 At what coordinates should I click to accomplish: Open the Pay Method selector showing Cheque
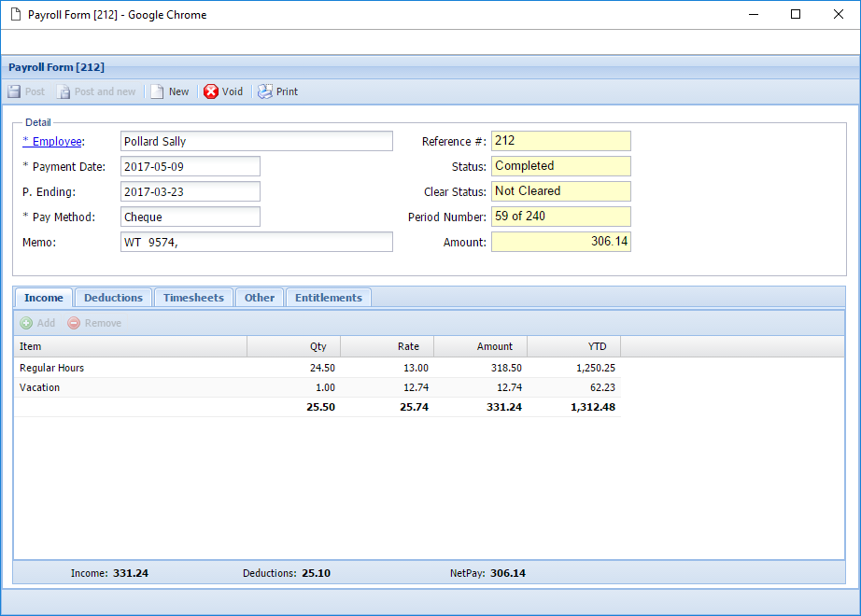tap(191, 217)
